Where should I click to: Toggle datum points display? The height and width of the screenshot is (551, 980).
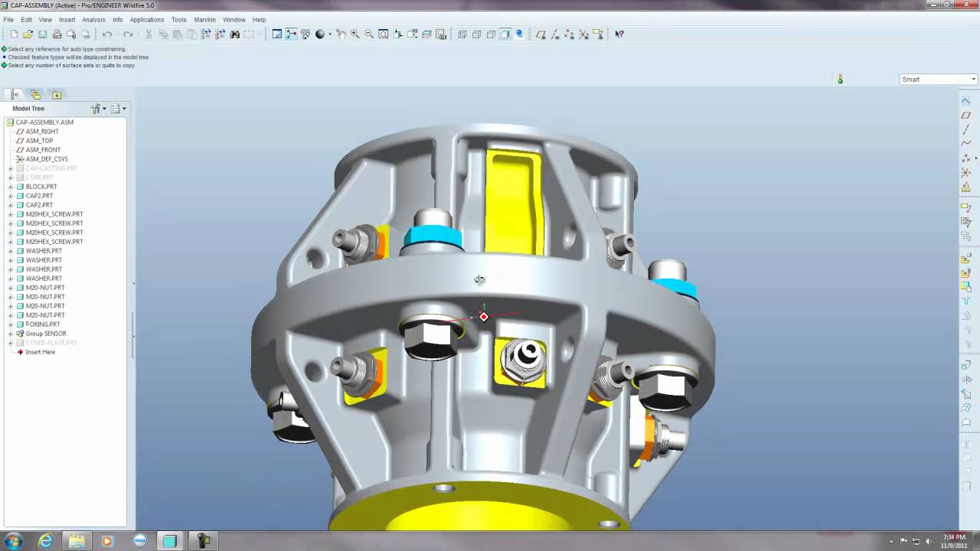[570, 34]
